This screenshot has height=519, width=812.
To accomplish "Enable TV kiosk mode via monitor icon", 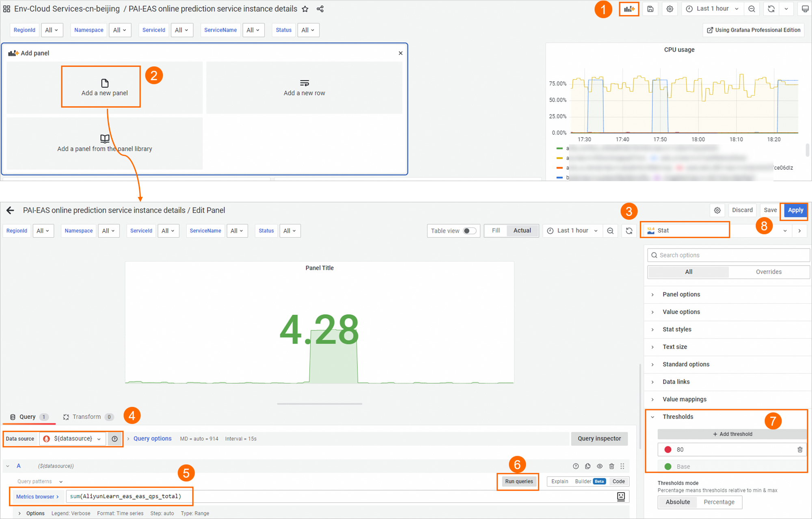I will [x=805, y=9].
